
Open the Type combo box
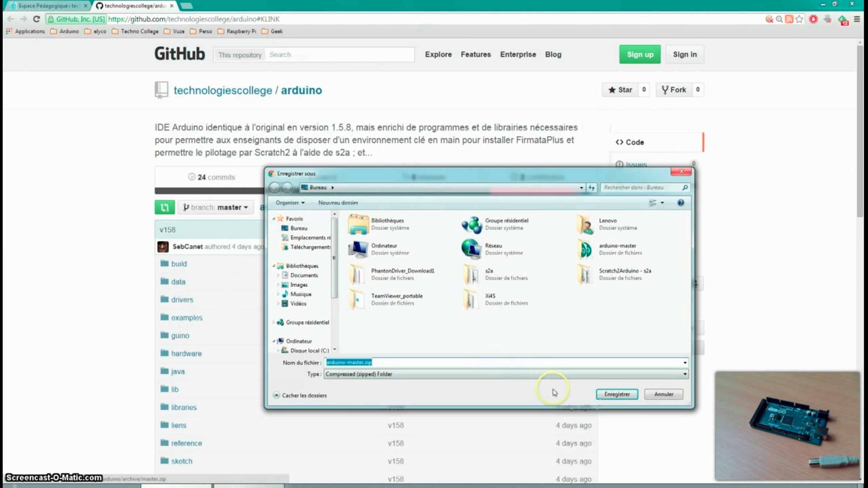tap(506, 374)
